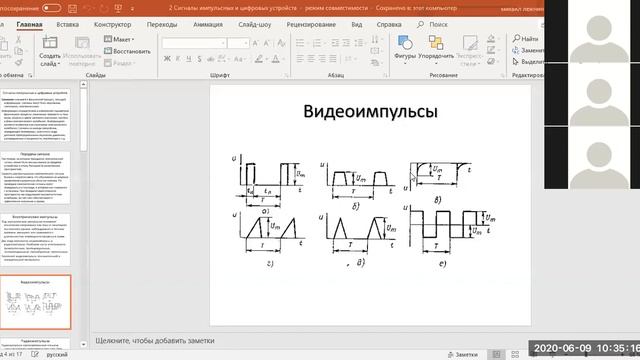Open the Макет layout dropdown

click(x=119, y=39)
